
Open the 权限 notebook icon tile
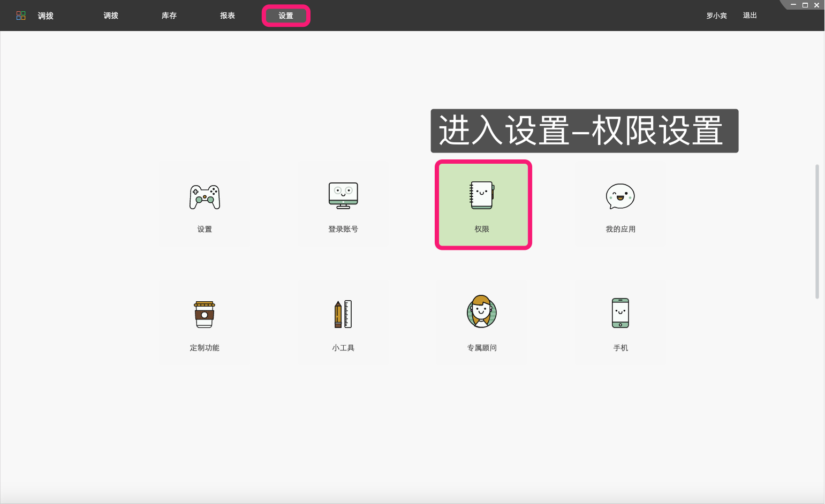pyautogui.click(x=483, y=205)
